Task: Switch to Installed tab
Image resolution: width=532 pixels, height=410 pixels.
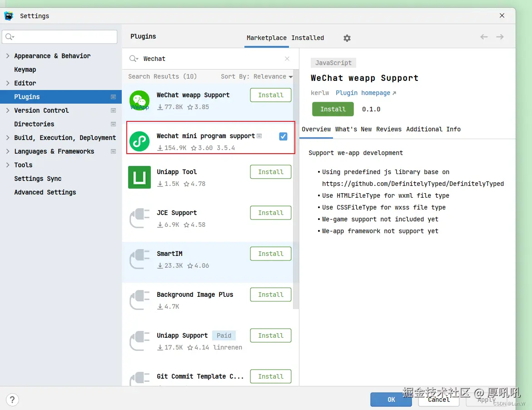Action: click(308, 38)
